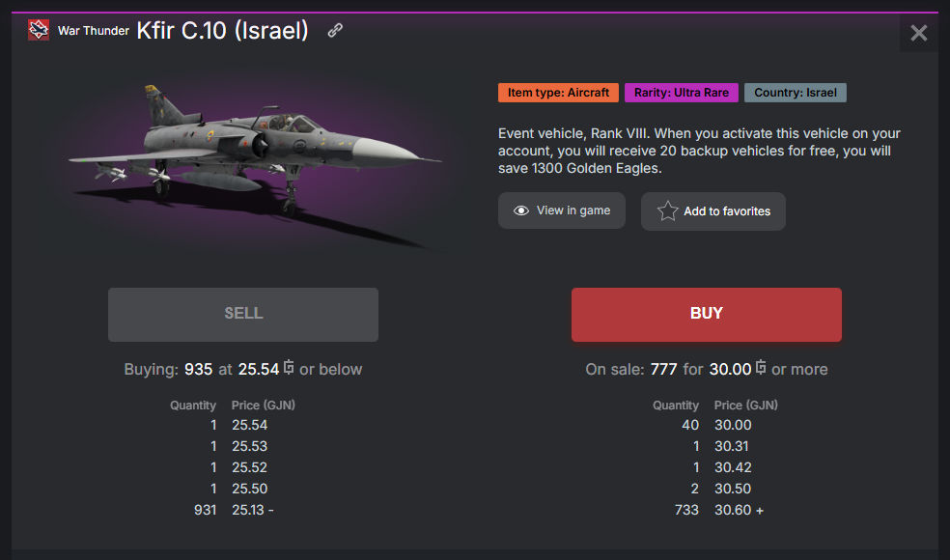This screenshot has width=950, height=560.
Task: Copy item link via chain icon
Action: (335, 30)
